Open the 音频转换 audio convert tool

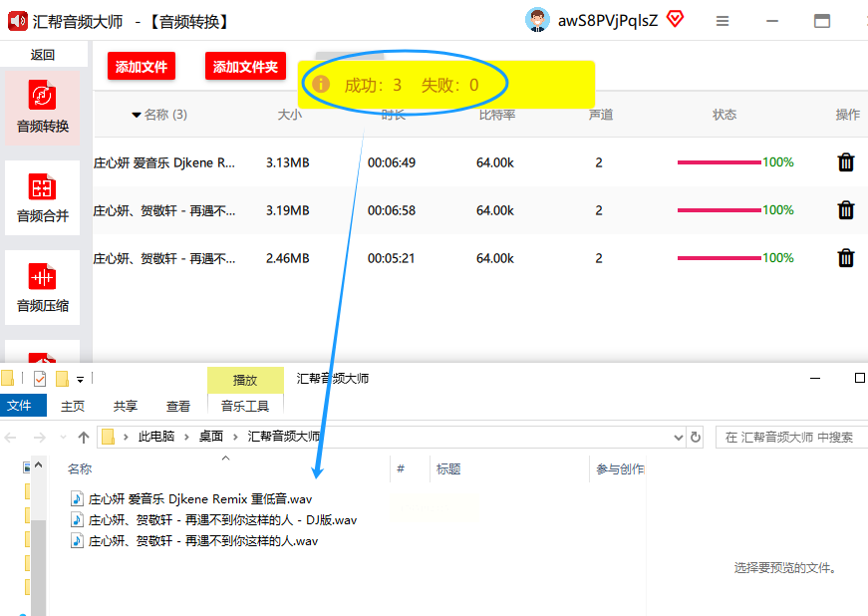(x=42, y=108)
